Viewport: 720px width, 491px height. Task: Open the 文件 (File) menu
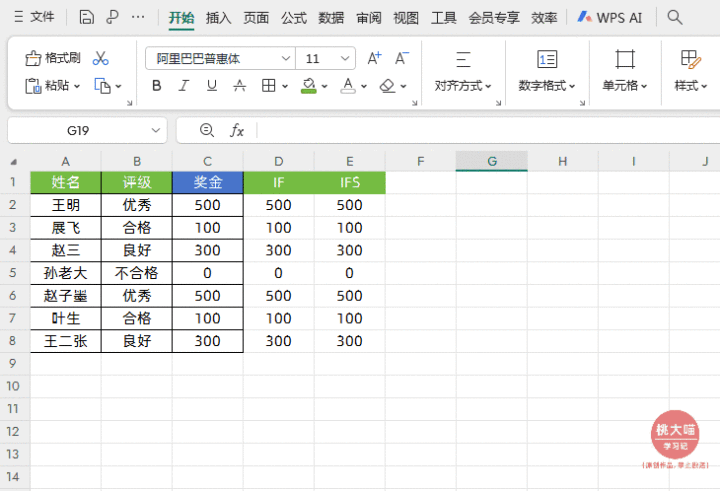35,17
